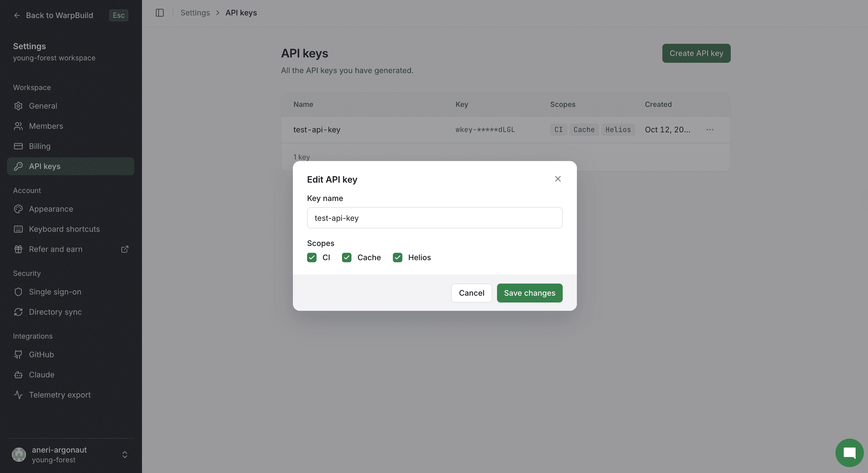Click the wkey-*****dLGL key value
The width and height of the screenshot is (868, 473).
pyautogui.click(x=485, y=130)
